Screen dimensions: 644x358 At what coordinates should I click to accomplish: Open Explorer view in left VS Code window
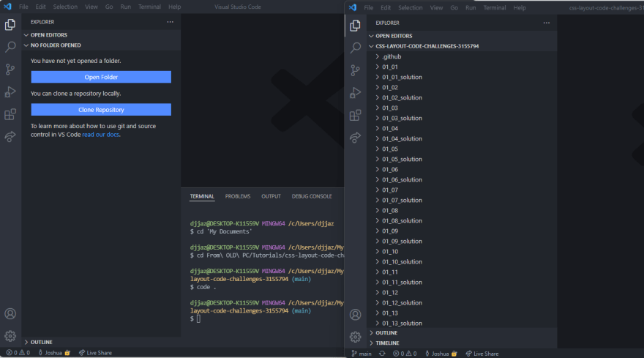coord(10,25)
